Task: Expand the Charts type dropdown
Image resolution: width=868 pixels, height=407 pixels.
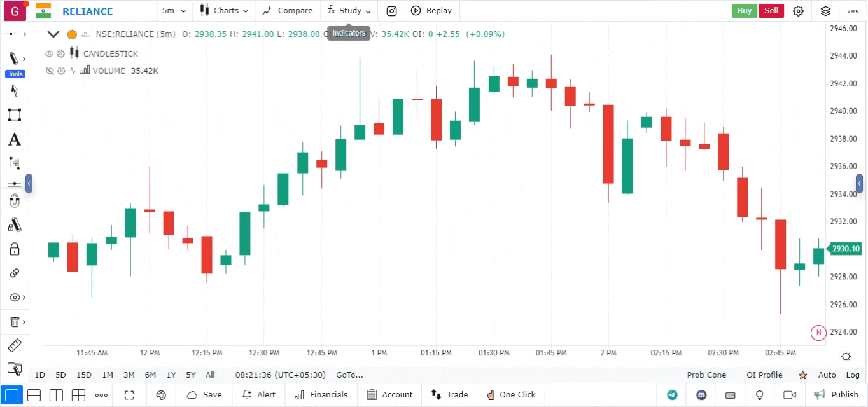Action: [x=224, y=11]
